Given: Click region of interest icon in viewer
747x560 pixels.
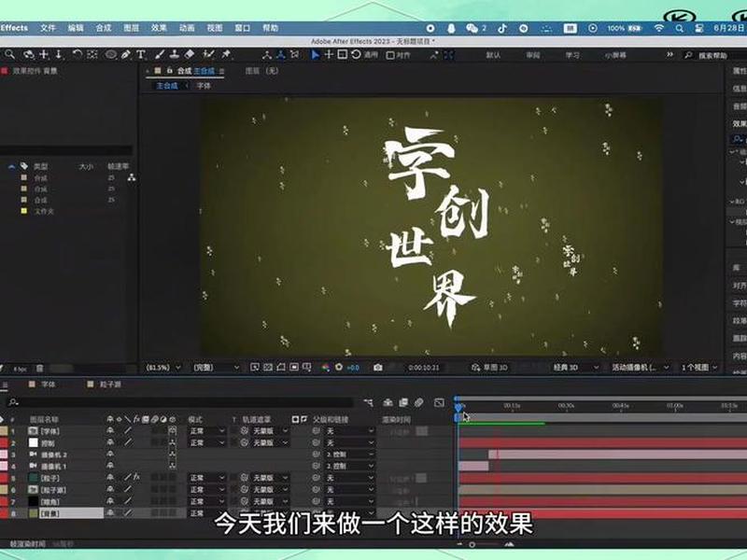Looking at the screenshot, I should pos(294,367).
